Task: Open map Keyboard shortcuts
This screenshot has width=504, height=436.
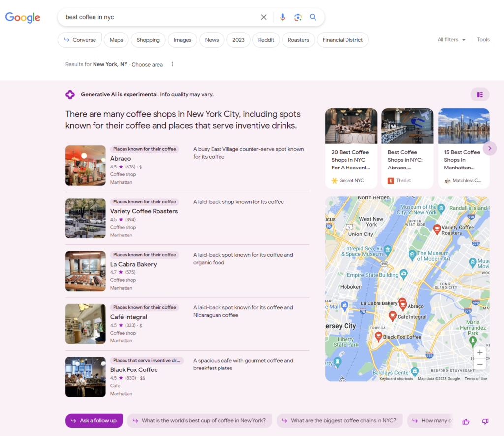Action: (x=396, y=379)
